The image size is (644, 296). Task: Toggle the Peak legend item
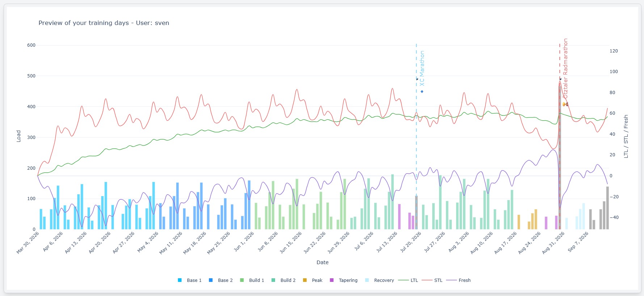pos(313,280)
